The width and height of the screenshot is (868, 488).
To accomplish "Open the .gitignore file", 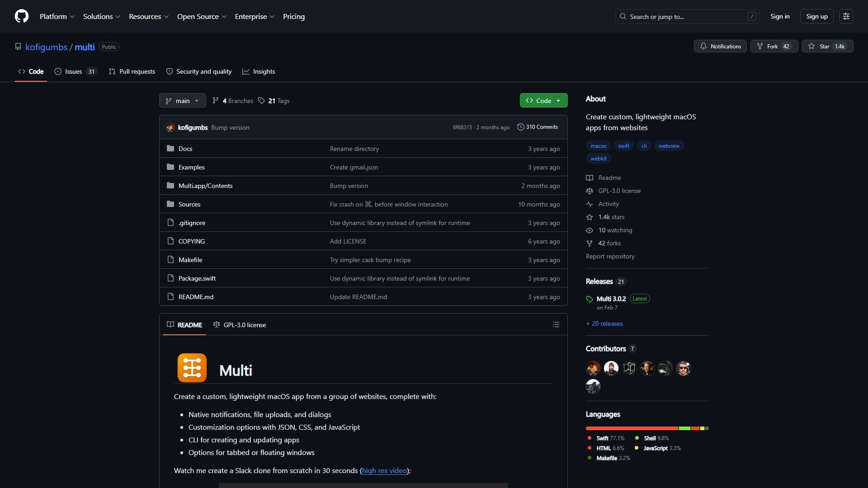I will point(192,223).
